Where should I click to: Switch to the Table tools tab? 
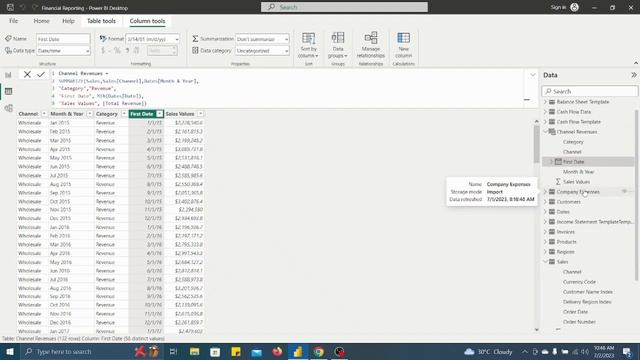coord(101,21)
